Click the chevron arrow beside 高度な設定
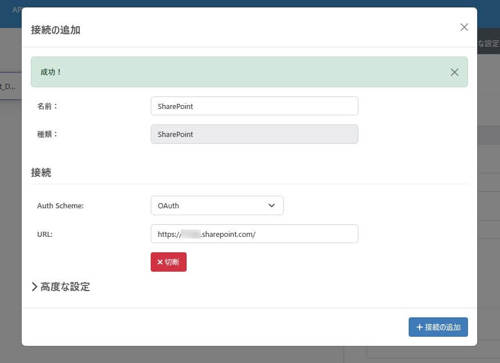 click(34, 287)
